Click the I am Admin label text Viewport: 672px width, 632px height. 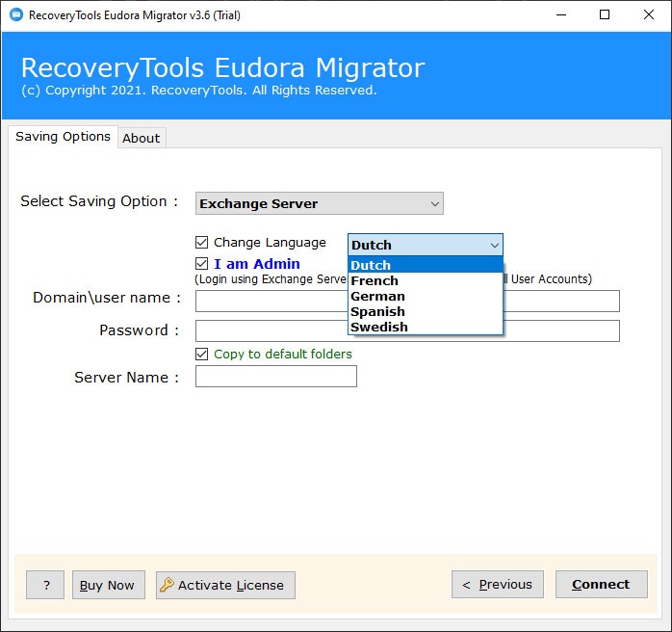coord(257,264)
